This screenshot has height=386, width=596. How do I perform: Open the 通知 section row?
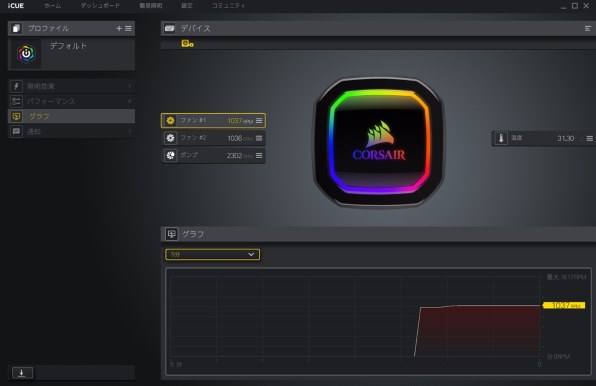(71, 131)
